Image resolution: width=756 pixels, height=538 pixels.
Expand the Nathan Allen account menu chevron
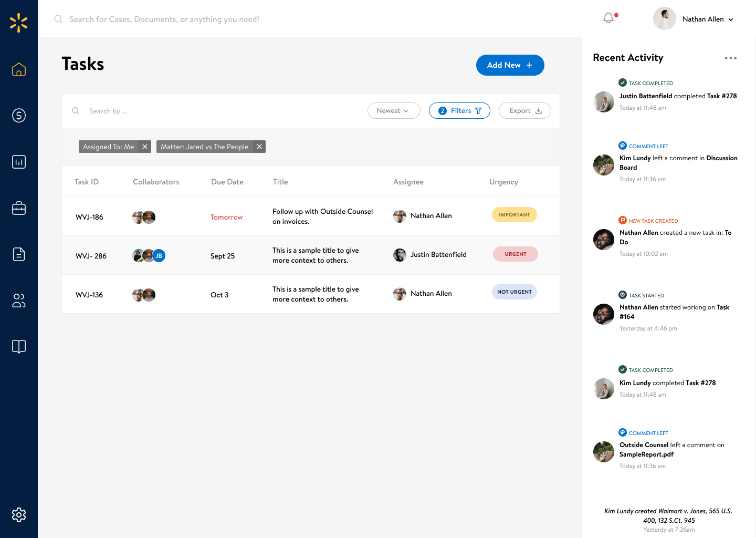point(731,19)
